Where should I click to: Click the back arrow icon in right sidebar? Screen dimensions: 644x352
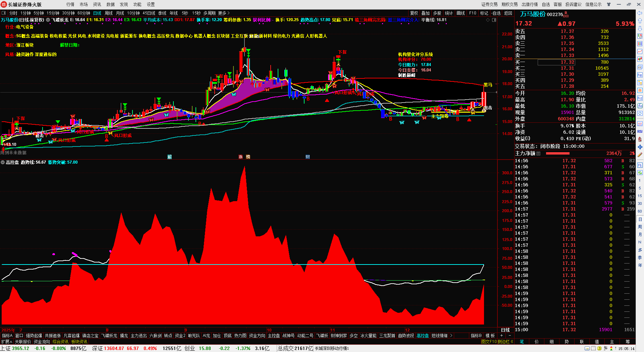tap(640, 13)
